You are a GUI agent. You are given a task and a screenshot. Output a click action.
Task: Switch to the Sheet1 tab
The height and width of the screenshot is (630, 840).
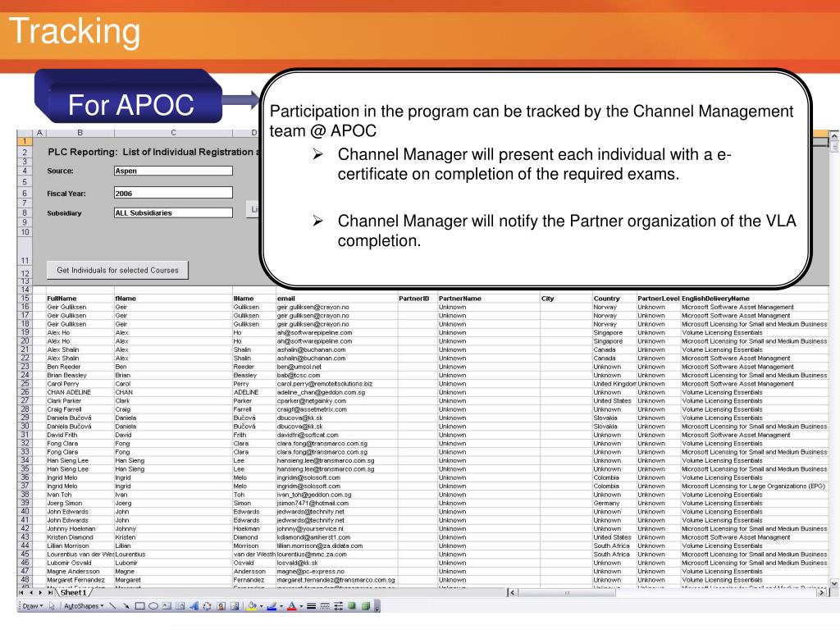coord(73,592)
